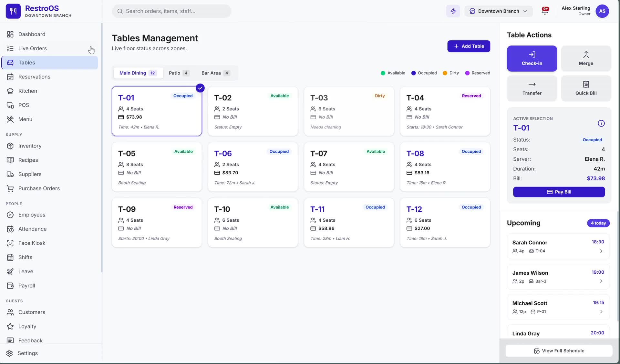Click the Check-in action button
This screenshot has height=364, width=620.
pyautogui.click(x=532, y=58)
